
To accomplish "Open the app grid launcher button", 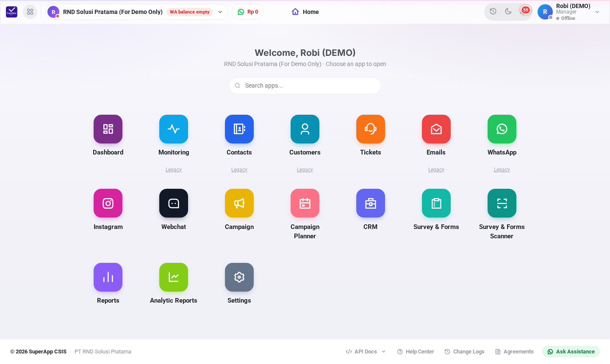I will (x=30, y=12).
